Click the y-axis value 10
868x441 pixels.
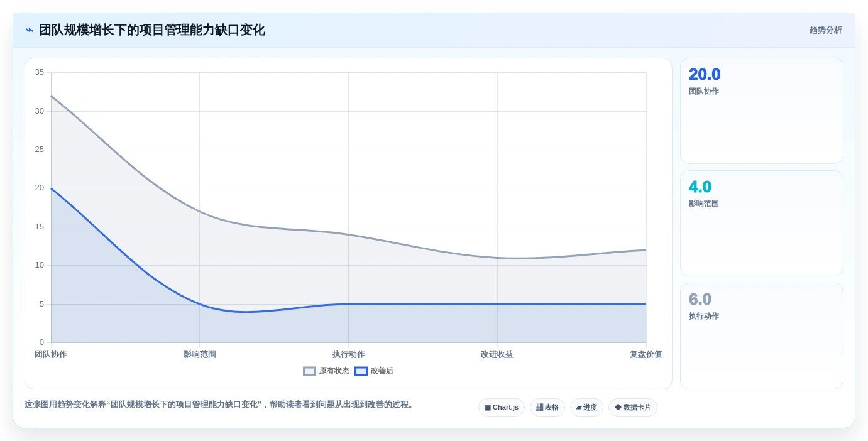(x=40, y=265)
